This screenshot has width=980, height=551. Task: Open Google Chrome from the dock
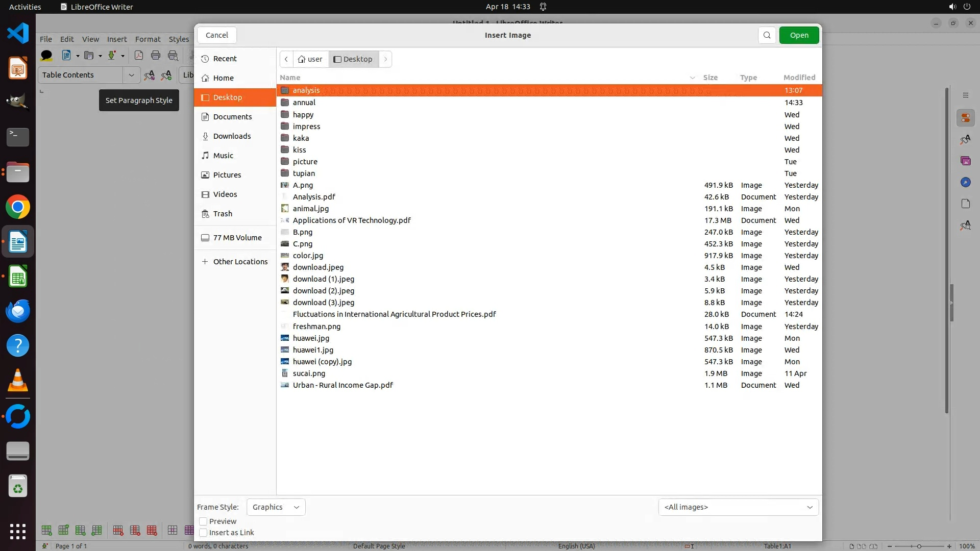pyautogui.click(x=18, y=207)
